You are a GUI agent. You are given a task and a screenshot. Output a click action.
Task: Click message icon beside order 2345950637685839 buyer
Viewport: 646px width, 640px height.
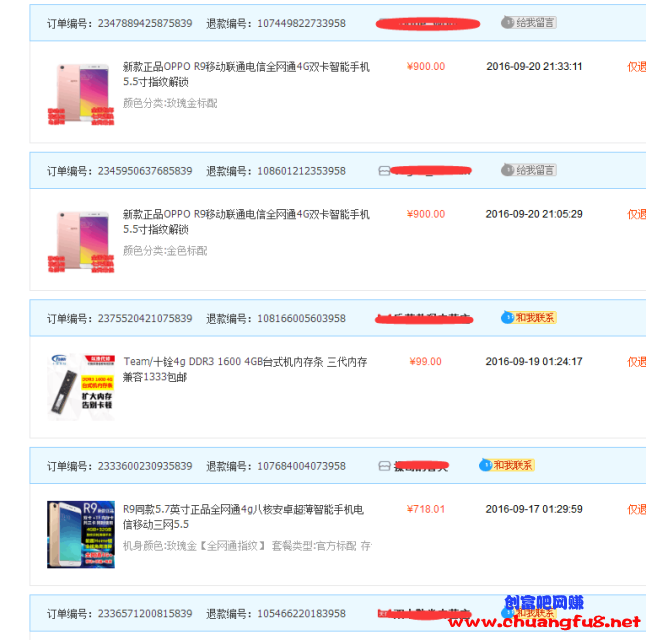(384, 171)
